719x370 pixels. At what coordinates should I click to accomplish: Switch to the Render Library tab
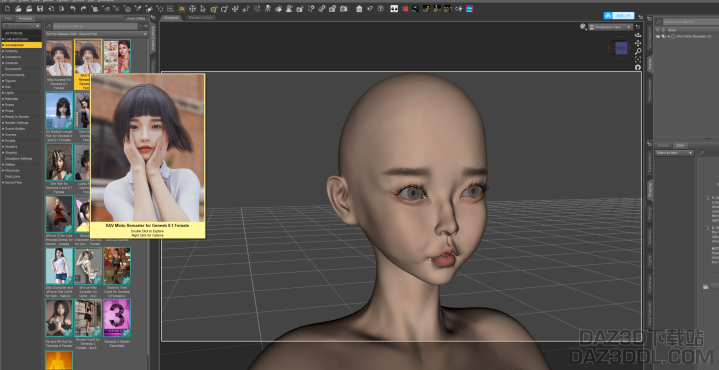click(x=201, y=17)
